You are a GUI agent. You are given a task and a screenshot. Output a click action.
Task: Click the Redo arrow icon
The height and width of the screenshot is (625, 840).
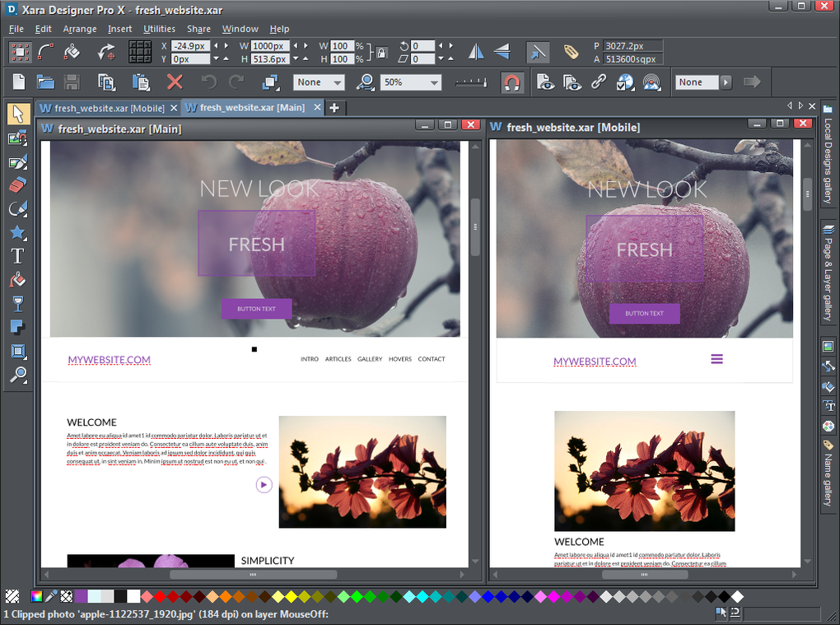click(236, 82)
